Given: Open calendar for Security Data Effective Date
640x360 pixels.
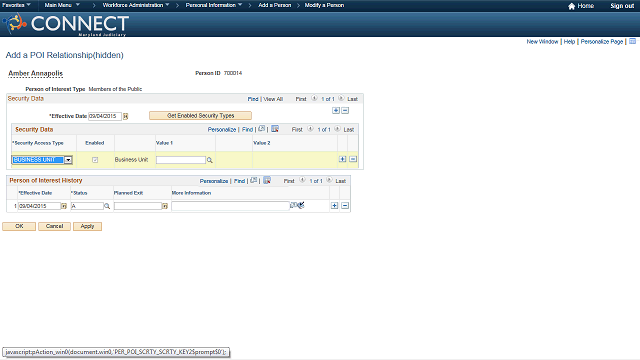Looking at the screenshot, I should [126, 116].
